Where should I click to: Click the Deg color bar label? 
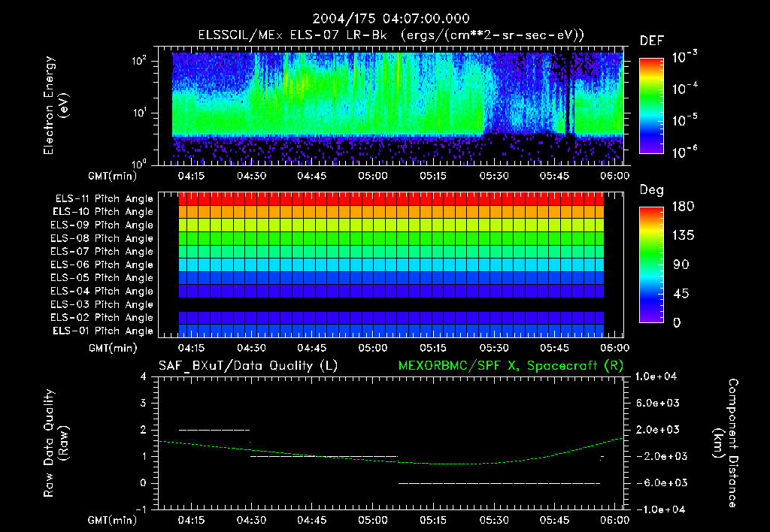coord(652,190)
